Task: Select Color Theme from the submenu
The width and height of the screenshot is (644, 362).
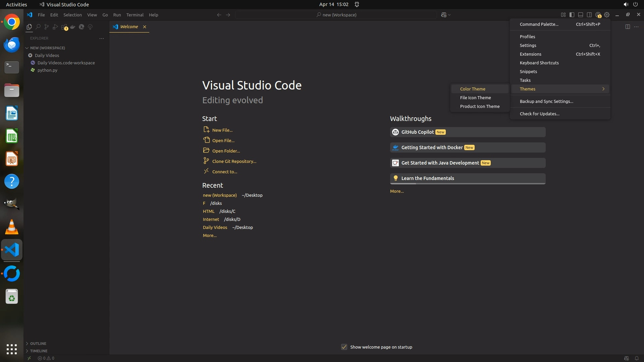Action: (473, 89)
